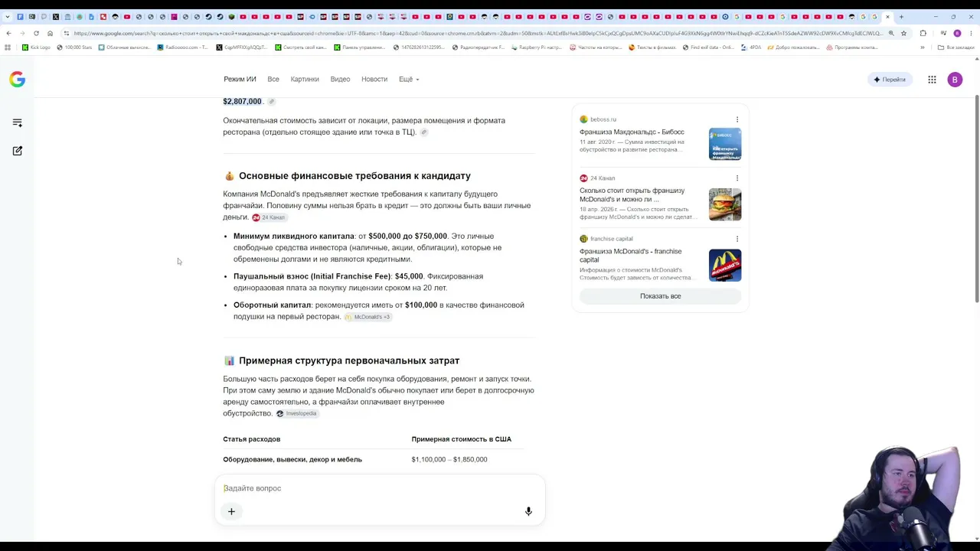Open source link icon next to $2,807,000

(x=271, y=102)
